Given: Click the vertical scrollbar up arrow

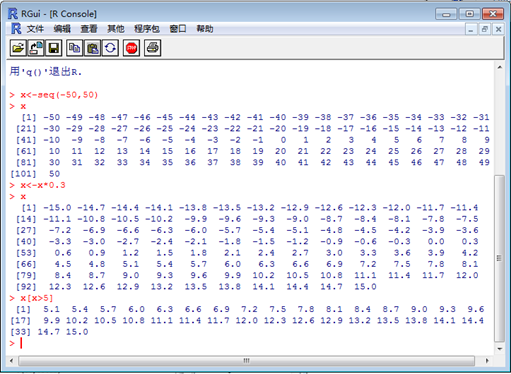Looking at the screenshot, I should click(499, 67).
